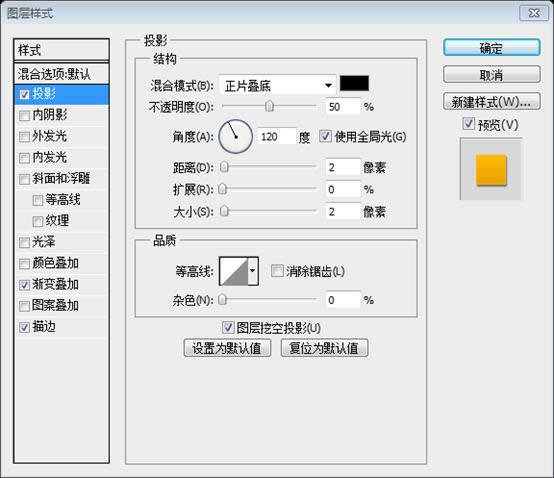Click the contour curve thumbnail

pos(234,271)
